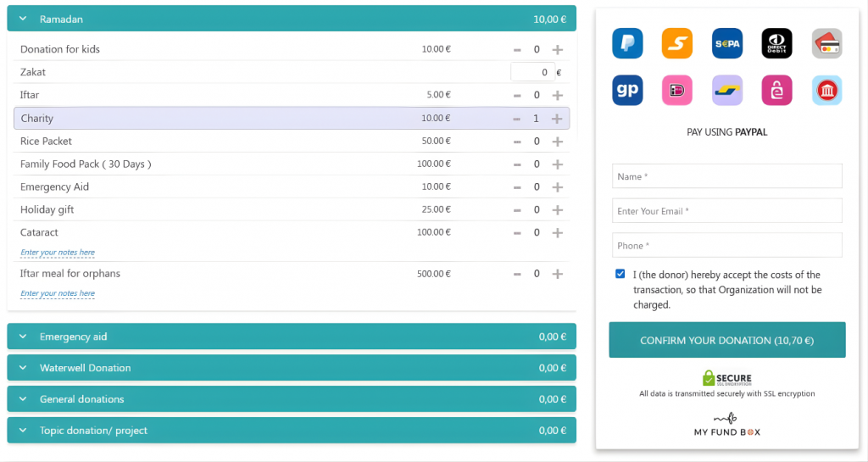This screenshot has width=868, height=462.
Task: Pick Direct Debit payment method
Action: 776,43
